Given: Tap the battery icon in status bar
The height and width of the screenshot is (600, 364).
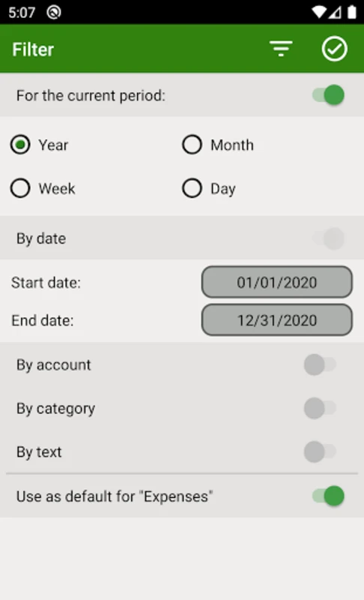Looking at the screenshot, I should coord(352,12).
